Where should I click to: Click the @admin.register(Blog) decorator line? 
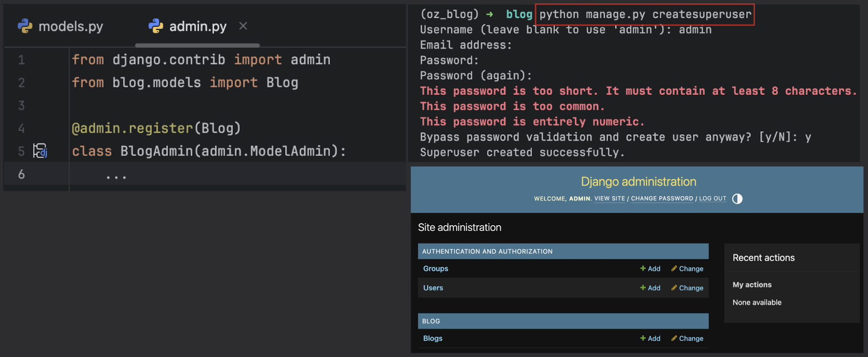156,128
